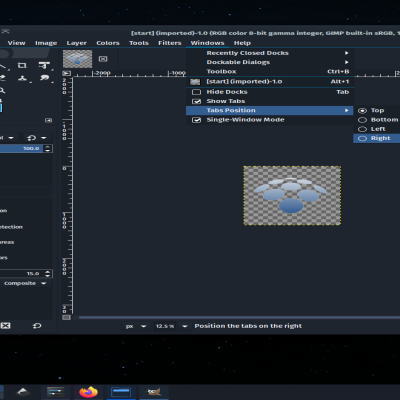
Task: Select the Unified Transform tool
Action: 44,65
